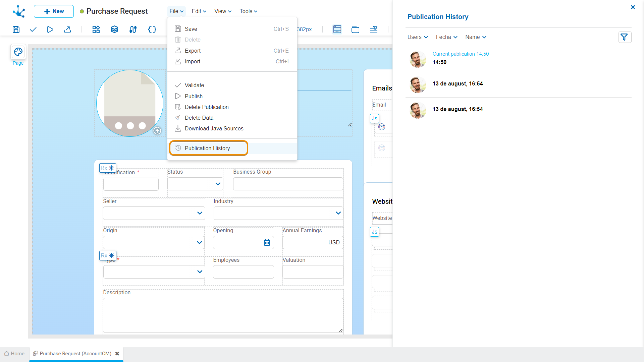
Task: Open the Status dropdown field
Action: click(x=195, y=184)
